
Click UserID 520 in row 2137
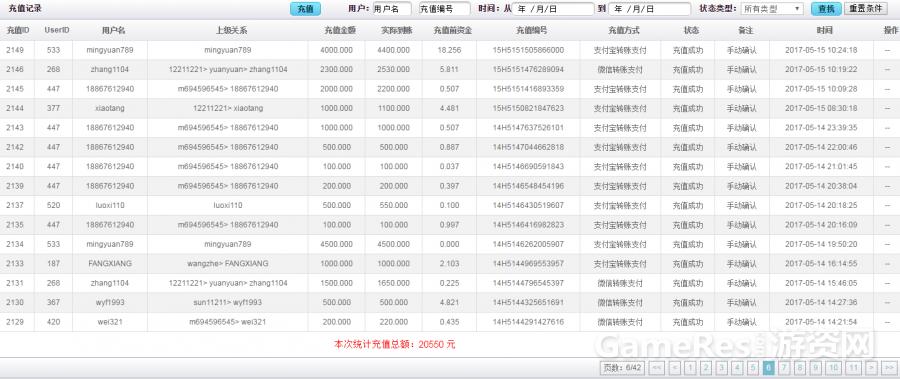click(53, 205)
